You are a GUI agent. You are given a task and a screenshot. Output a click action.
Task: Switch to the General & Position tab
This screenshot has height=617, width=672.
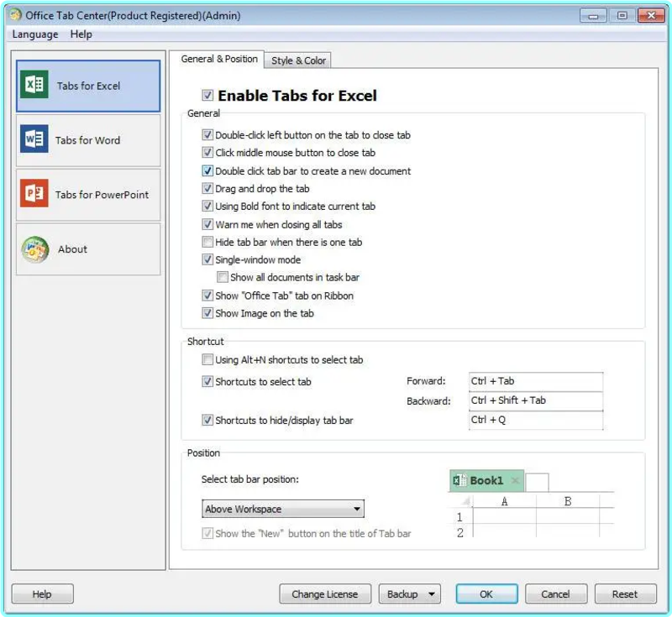click(219, 59)
